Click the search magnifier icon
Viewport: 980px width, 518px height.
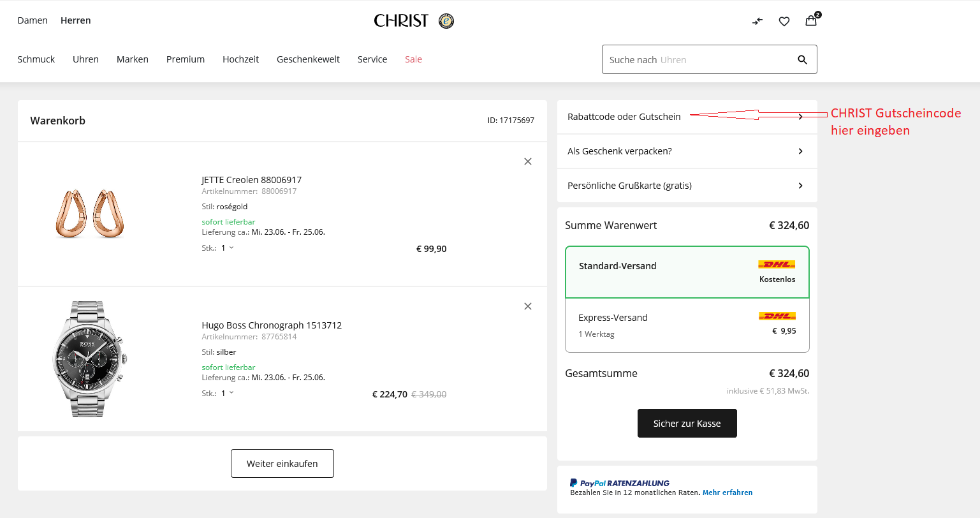[x=802, y=60]
